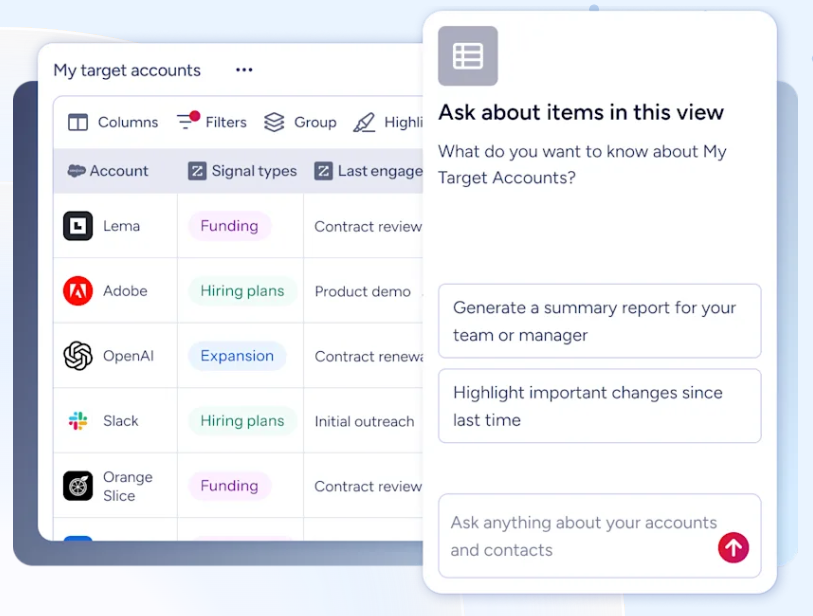Screen dimensions: 813x616
Task: Click the gray table-view icon in the ask panel
Action: pos(468,56)
